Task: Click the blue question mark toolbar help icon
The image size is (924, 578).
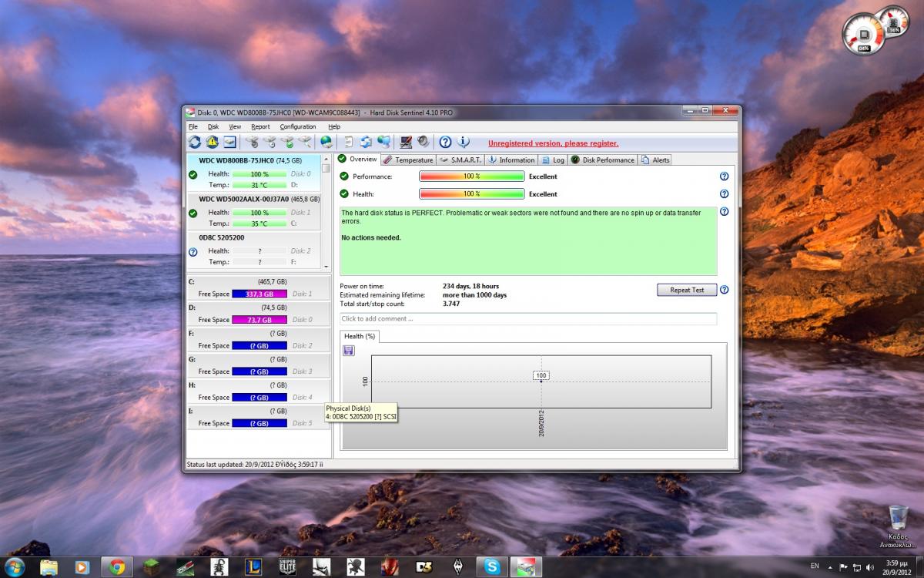Action: point(445,142)
